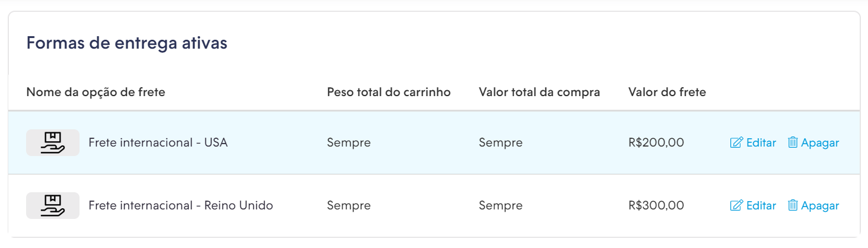Click the R$200,00 shipping value
The image size is (868, 248).
656,142
